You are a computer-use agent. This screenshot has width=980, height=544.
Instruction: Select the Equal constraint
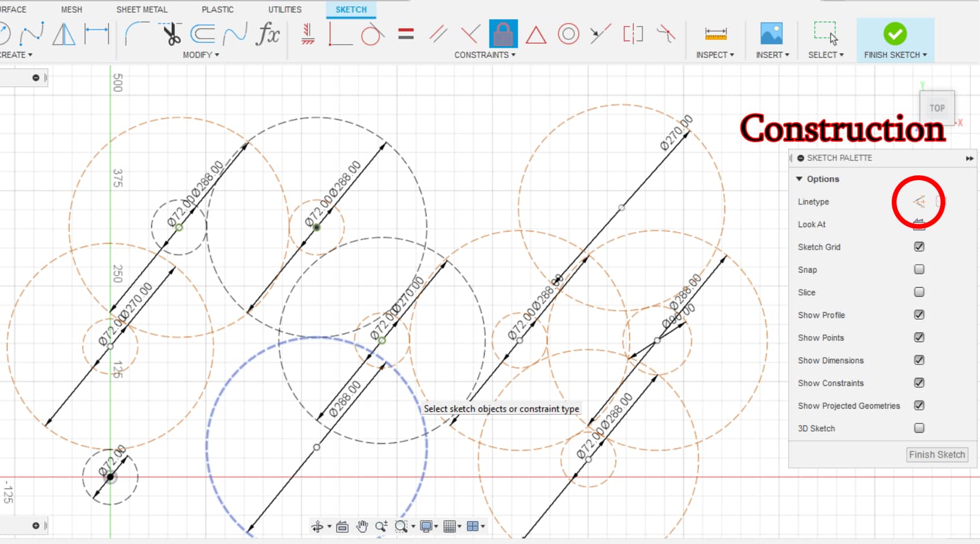click(x=407, y=34)
